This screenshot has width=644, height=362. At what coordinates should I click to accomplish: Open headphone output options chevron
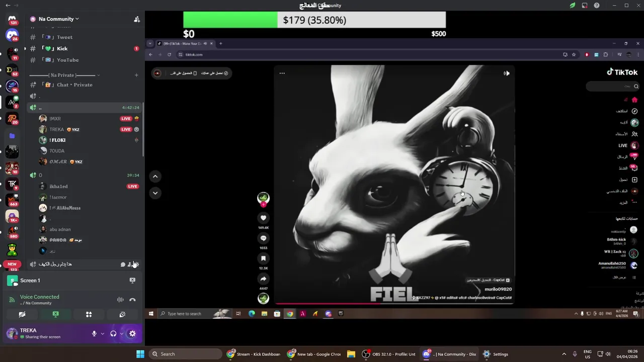121,333
